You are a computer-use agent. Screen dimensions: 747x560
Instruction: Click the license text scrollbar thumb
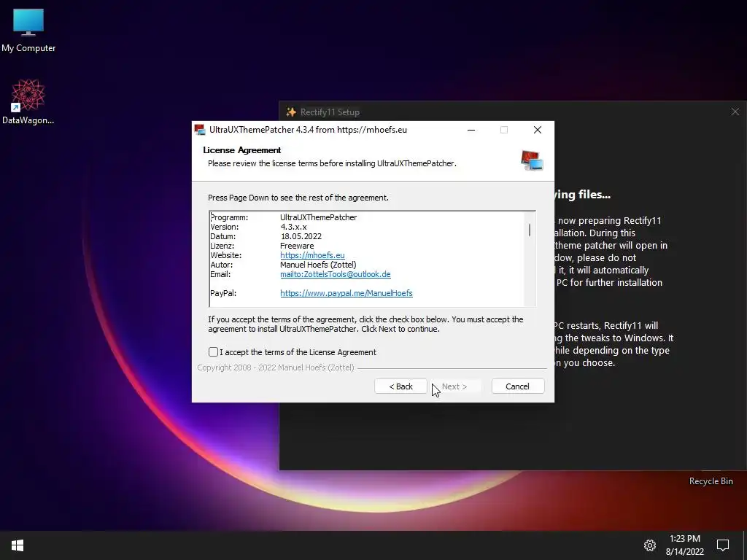pos(530,230)
